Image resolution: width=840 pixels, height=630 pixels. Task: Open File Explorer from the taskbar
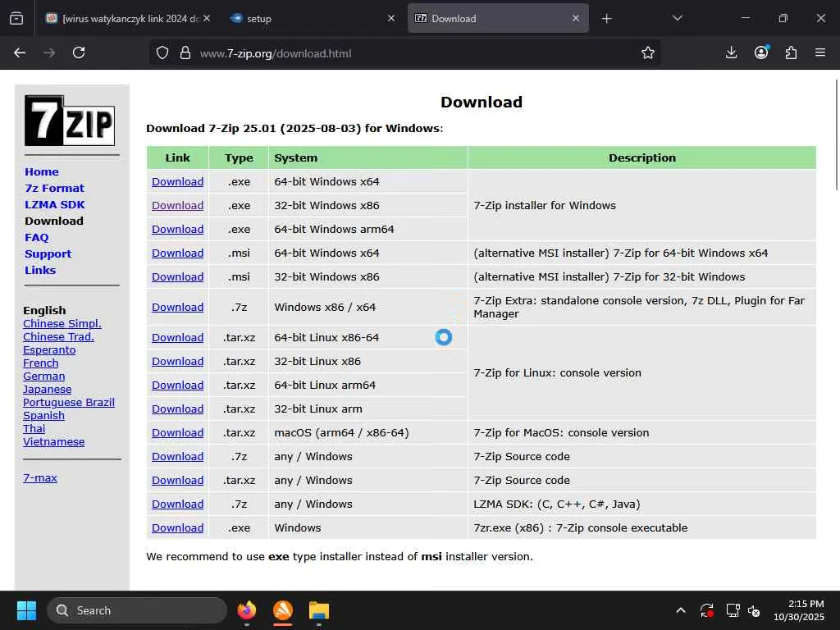[319, 610]
